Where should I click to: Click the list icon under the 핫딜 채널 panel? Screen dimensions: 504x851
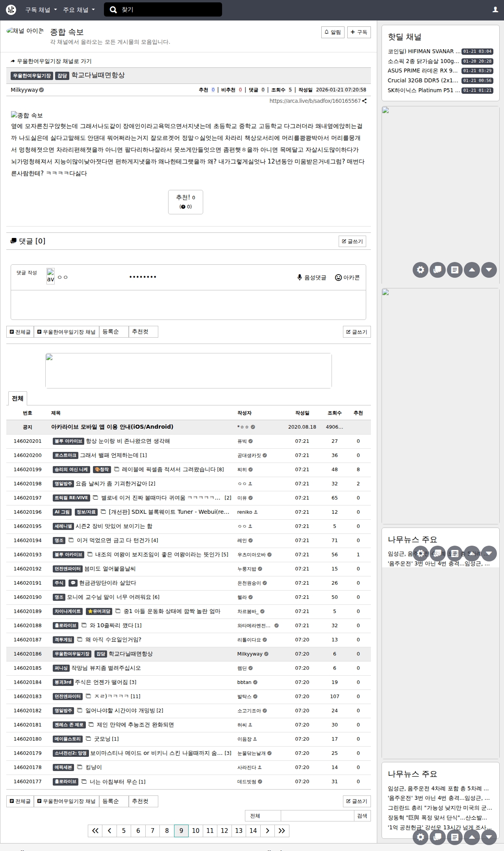455,270
